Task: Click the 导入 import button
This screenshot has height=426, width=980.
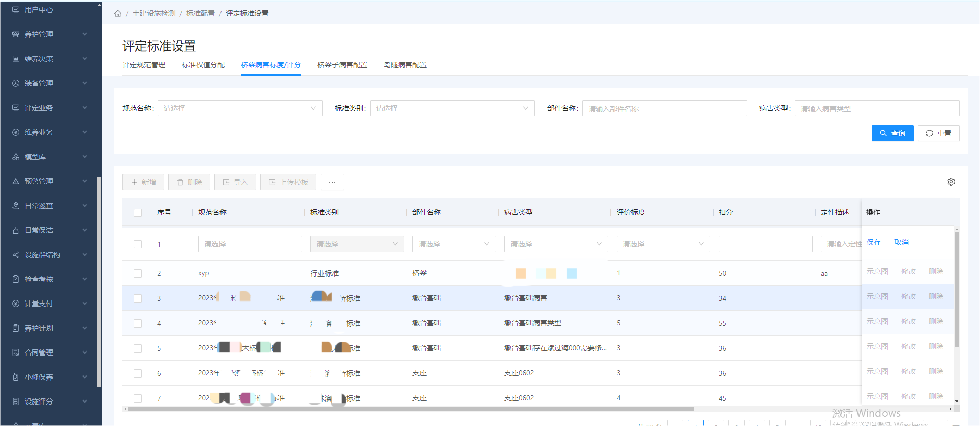Action: tap(235, 182)
